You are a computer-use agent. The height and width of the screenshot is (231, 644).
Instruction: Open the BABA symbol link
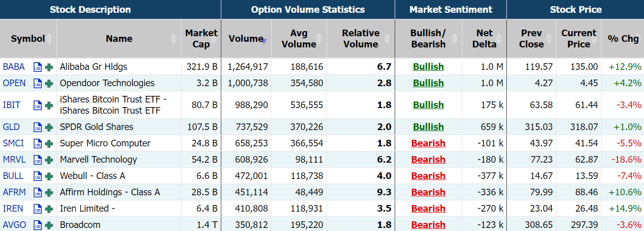coord(14,67)
